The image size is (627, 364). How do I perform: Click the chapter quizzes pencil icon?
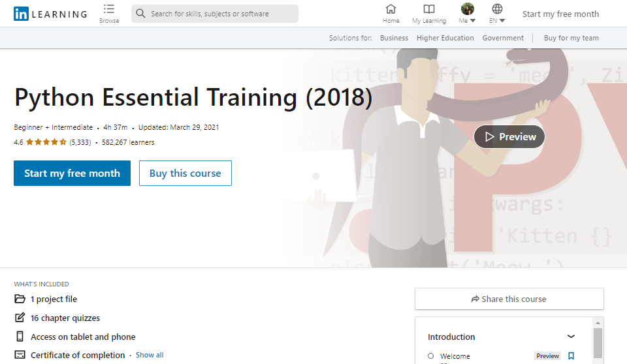tap(20, 318)
